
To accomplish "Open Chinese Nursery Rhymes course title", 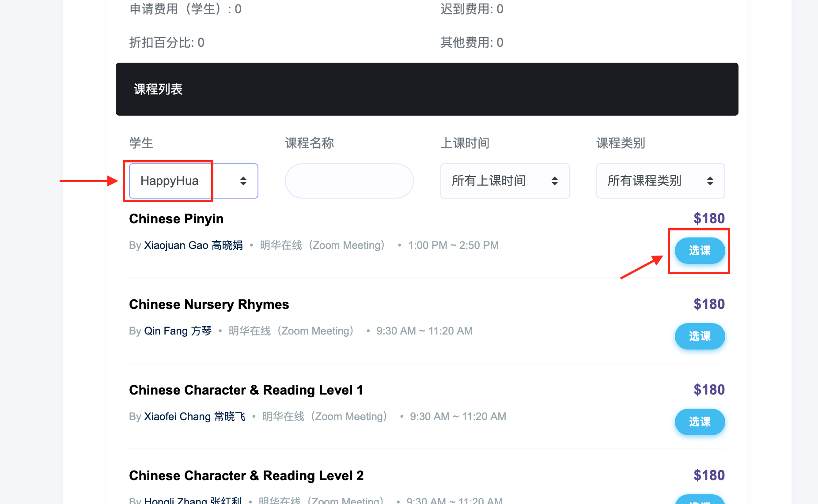I will click(x=209, y=305).
